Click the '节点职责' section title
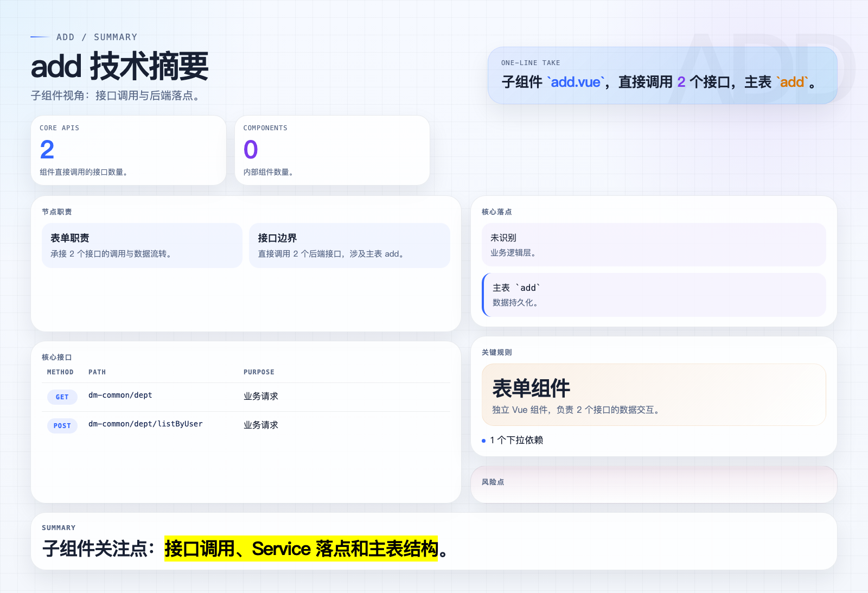The width and height of the screenshot is (868, 593). (x=57, y=212)
